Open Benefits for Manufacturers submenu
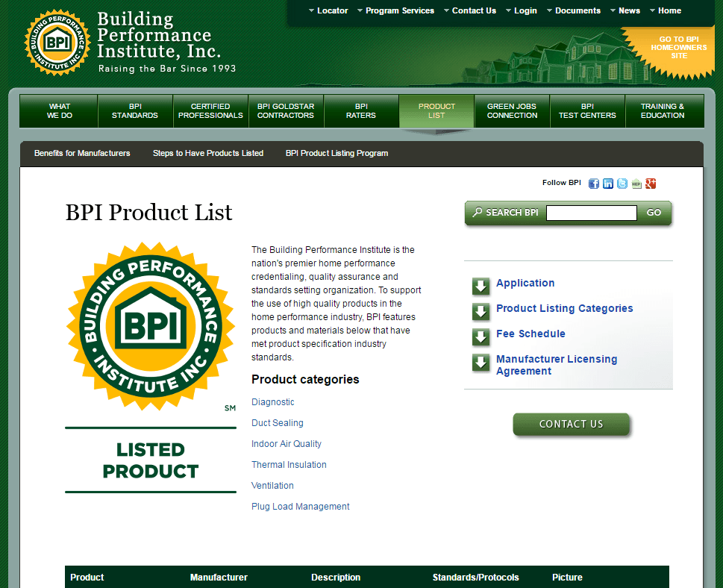Image resolution: width=723 pixels, height=588 pixels. point(82,153)
